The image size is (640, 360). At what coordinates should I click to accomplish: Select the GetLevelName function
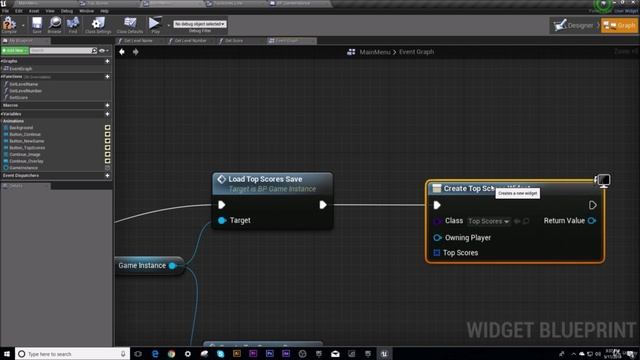(23, 84)
